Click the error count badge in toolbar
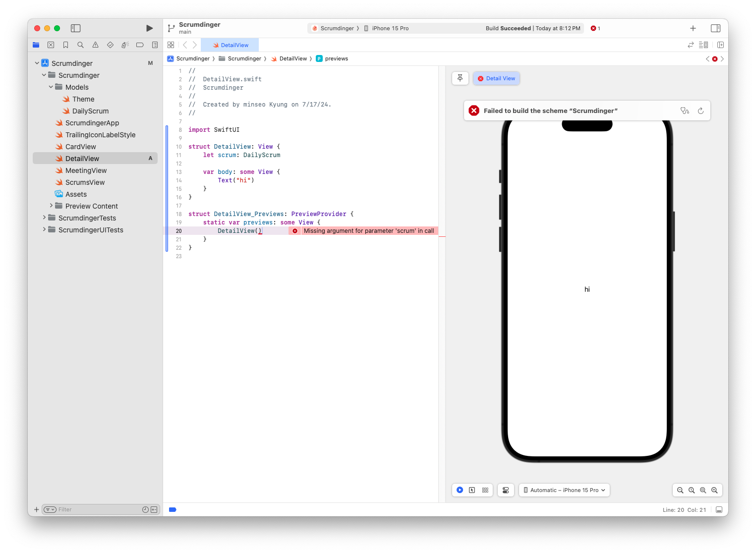Viewport: 756px width, 553px height. point(595,28)
